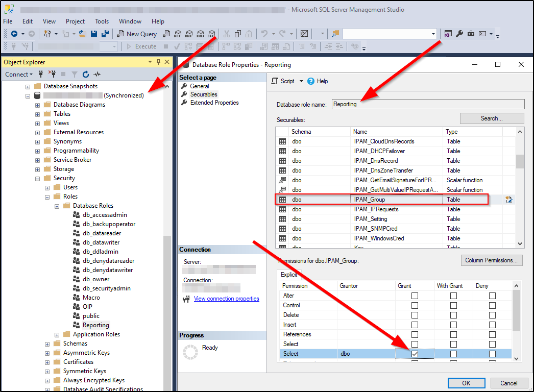Viewport: 534px width, 392px height.
Task: Click the Help question mark icon
Action: (x=310, y=81)
